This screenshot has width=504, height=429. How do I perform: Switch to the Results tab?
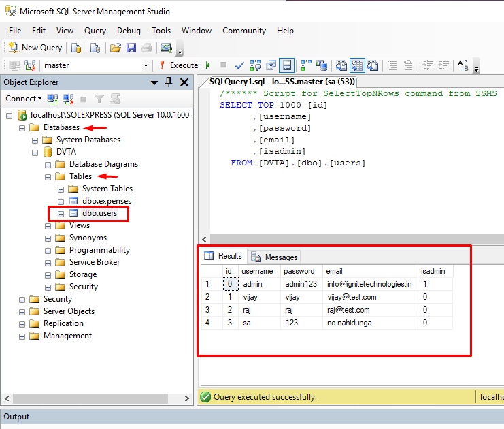[223, 256]
